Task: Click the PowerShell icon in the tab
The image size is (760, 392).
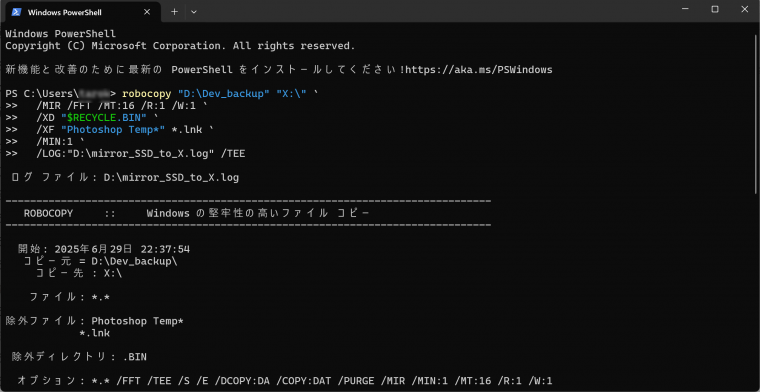Action: pos(16,12)
